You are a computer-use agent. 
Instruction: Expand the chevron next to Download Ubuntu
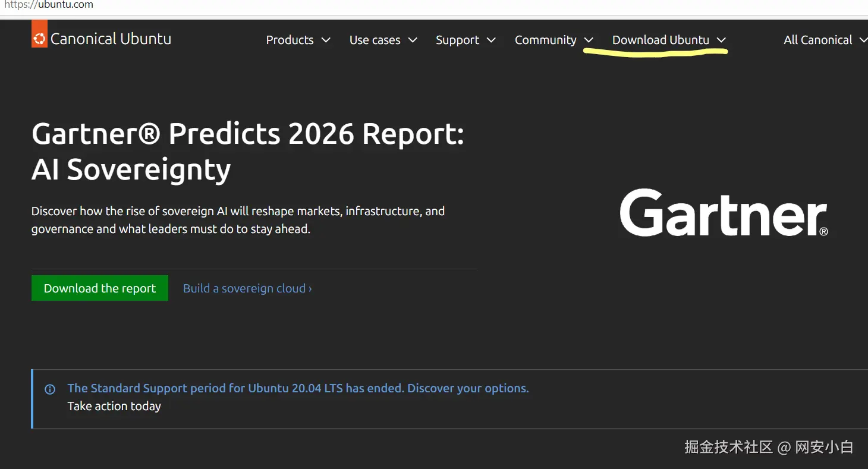point(721,40)
